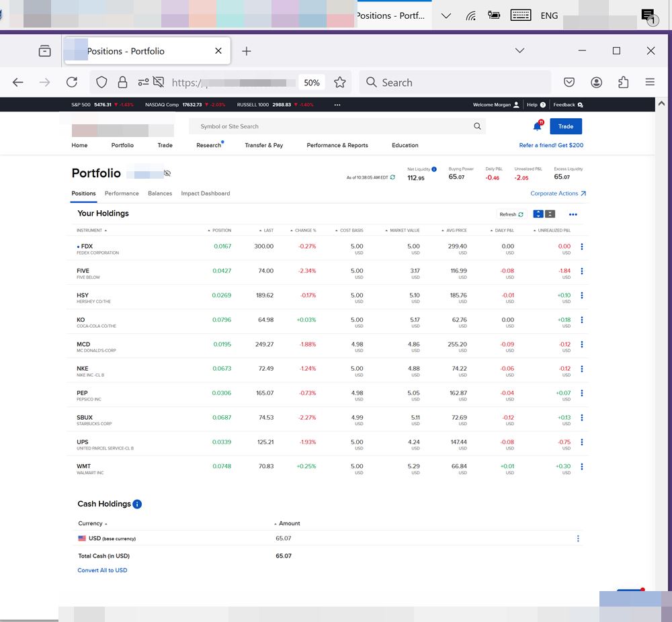Open three-dot menu for FDX row

tap(581, 247)
